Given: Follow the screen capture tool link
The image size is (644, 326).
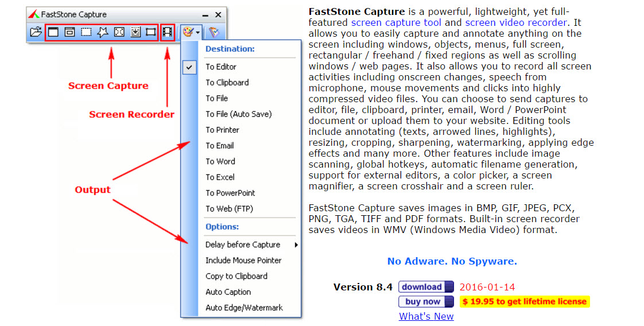Looking at the screenshot, I should pyautogui.click(x=396, y=22).
